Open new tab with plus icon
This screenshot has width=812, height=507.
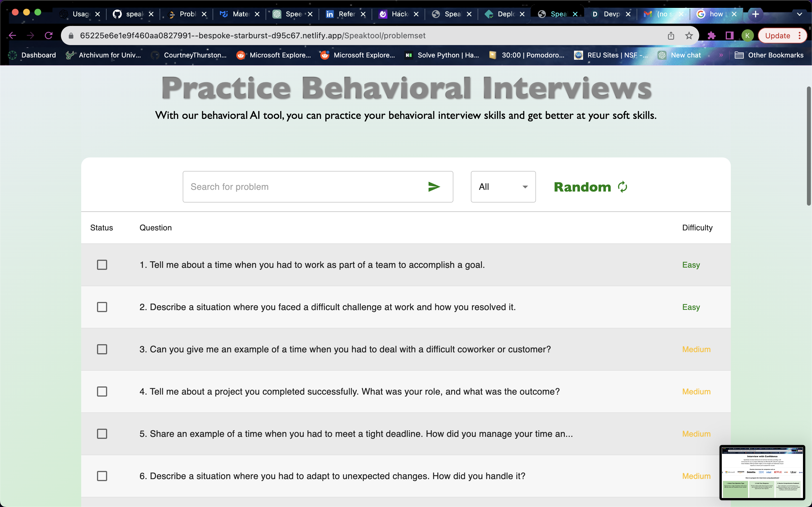(756, 14)
